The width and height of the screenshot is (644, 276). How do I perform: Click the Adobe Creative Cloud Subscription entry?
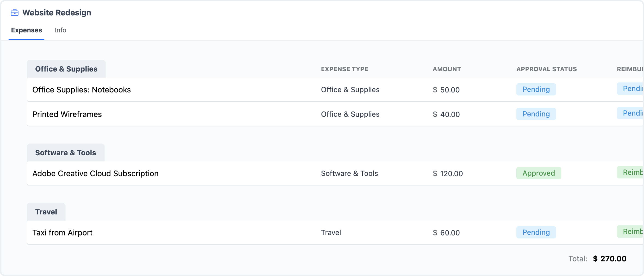tap(95, 173)
